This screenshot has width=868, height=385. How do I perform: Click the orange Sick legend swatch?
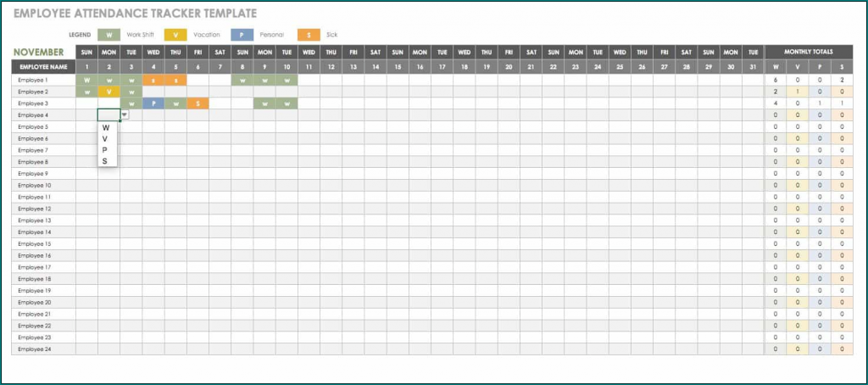coord(308,35)
